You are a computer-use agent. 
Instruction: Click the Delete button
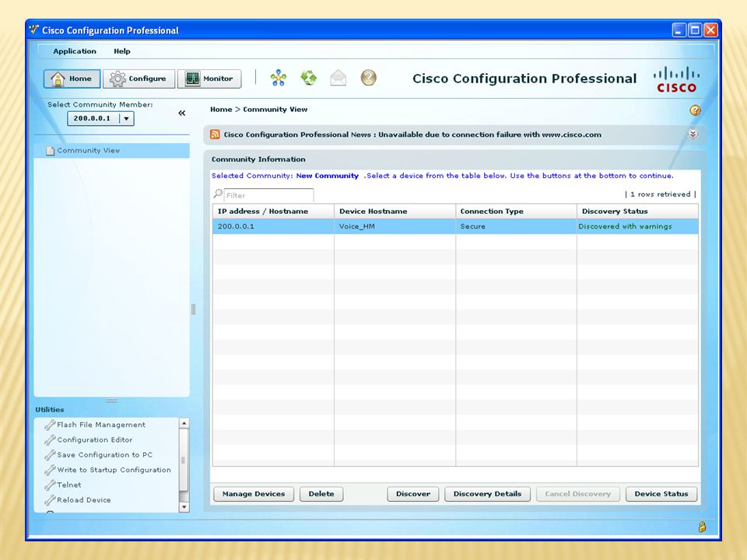click(321, 494)
